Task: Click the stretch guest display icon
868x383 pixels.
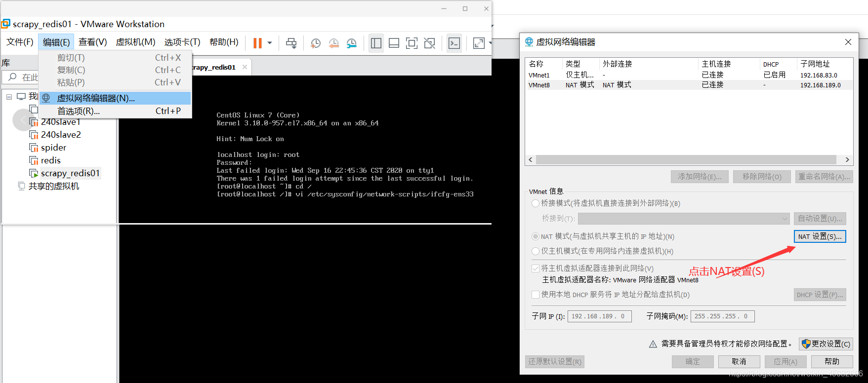Action: [x=479, y=43]
